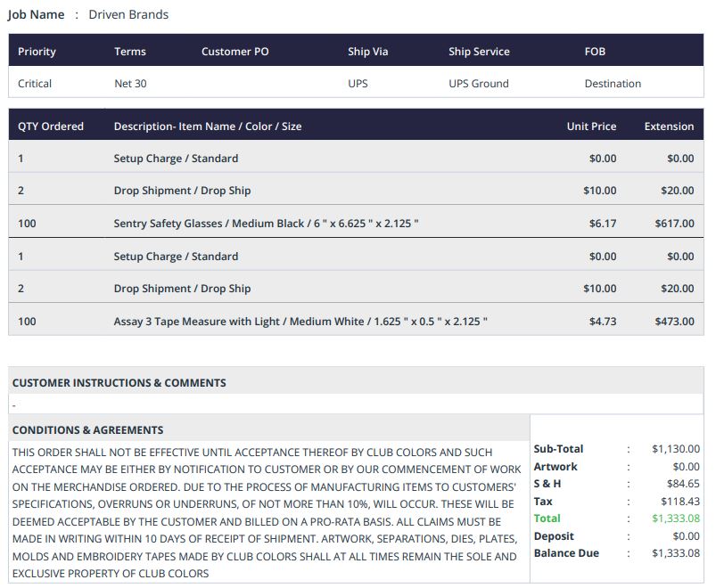Click the Driven Brands job name
This screenshot has width=716, height=588.
128,14
